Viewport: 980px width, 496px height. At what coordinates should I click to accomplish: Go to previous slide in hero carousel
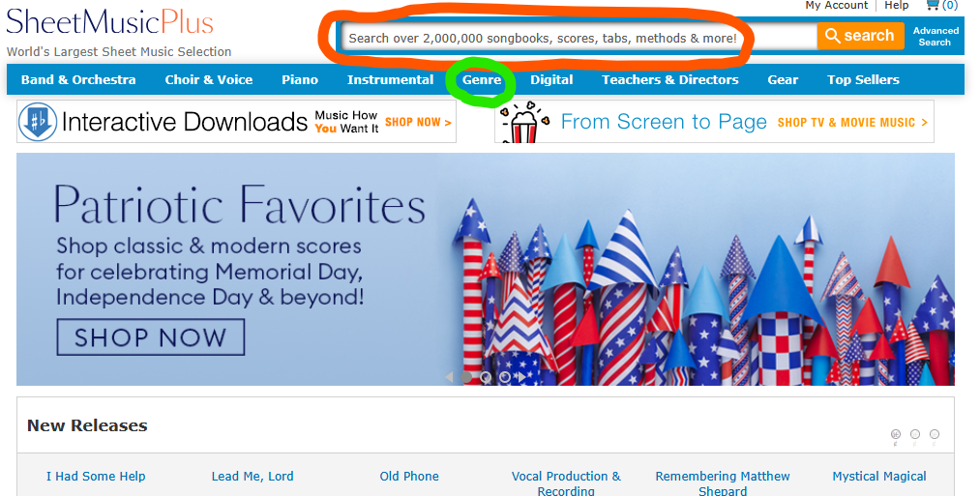click(x=449, y=377)
